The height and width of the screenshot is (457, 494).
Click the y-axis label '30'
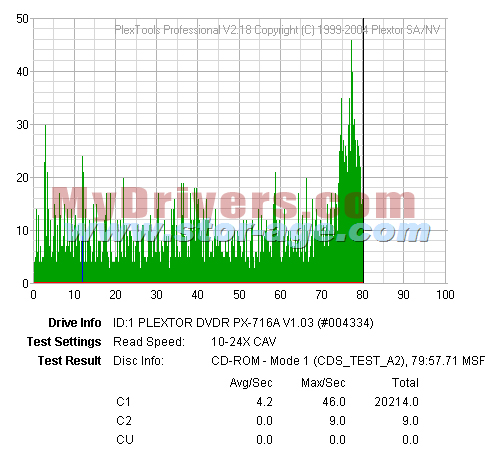tap(22, 125)
